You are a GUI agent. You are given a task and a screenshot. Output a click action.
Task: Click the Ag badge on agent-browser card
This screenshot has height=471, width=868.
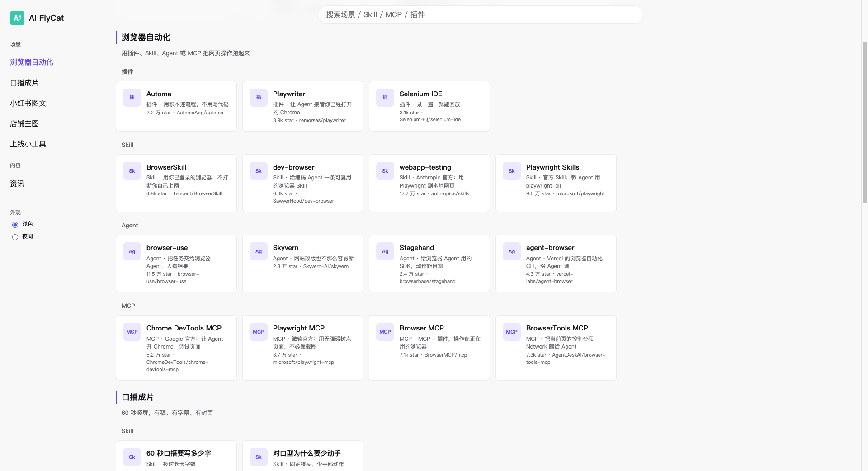pos(512,251)
